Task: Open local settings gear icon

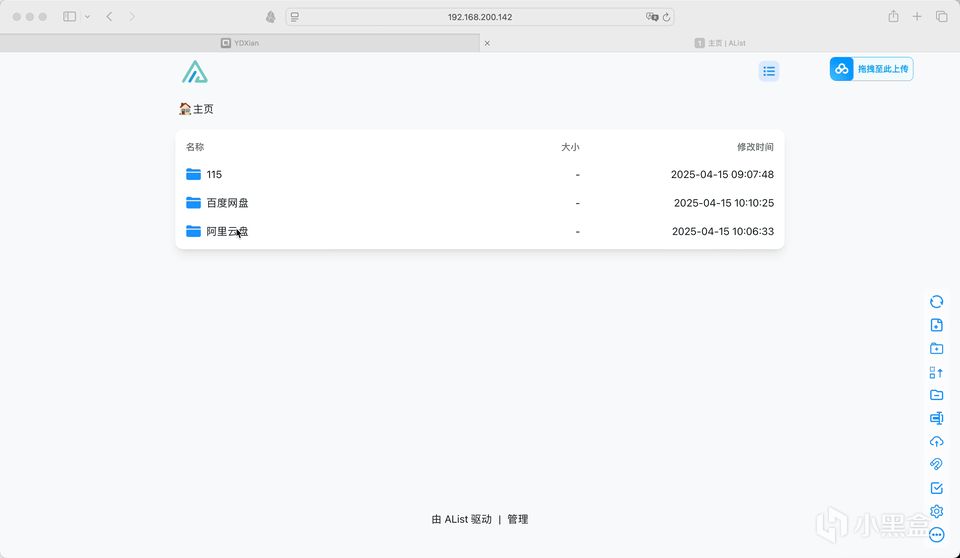Action: pyautogui.click(x=936, y=511)
